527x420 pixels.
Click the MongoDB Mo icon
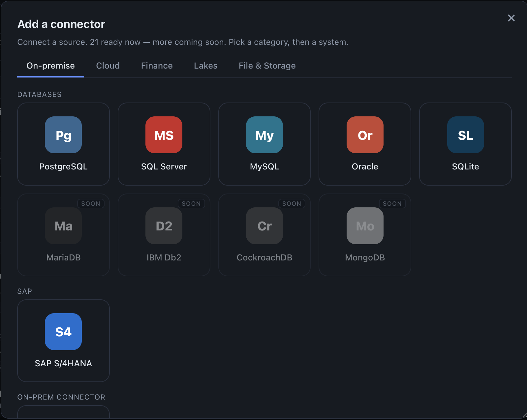(365, 226)
